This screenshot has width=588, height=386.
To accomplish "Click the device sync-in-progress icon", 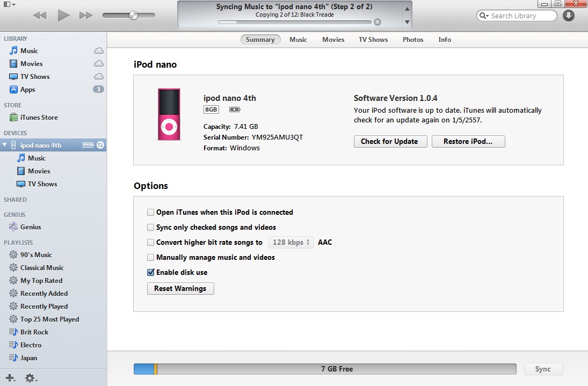I will pos(100,145).
